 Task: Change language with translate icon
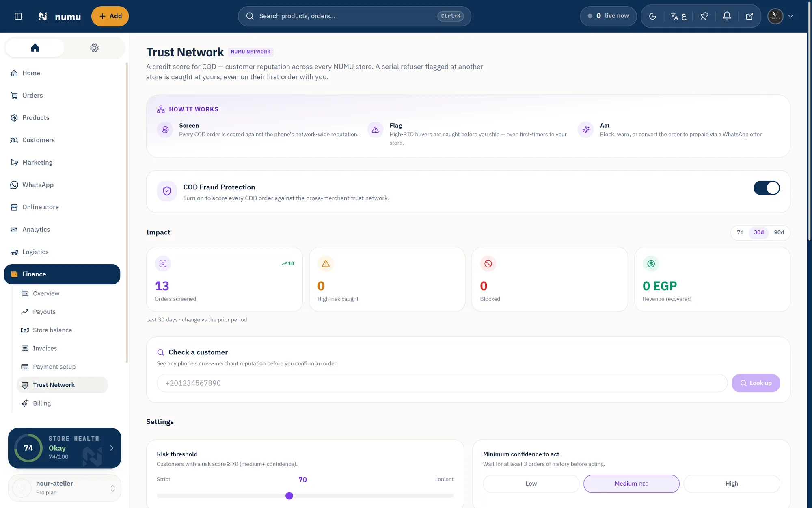678,16
